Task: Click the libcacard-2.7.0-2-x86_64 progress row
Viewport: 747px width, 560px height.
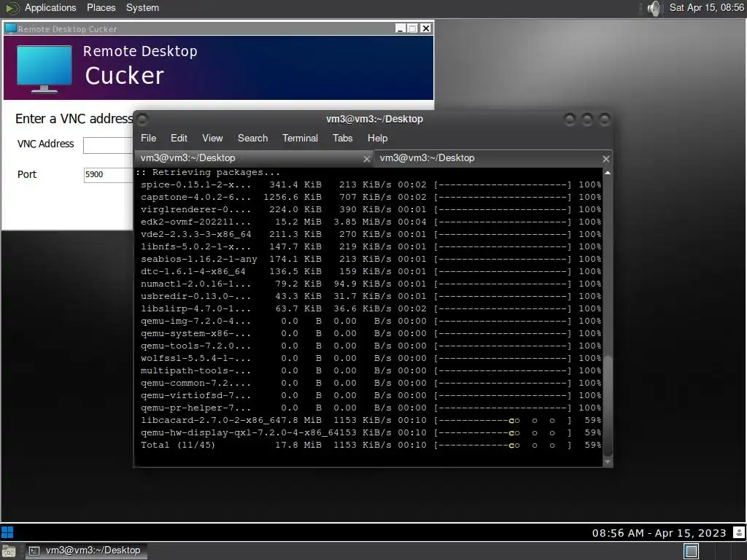Action: (x=371, y=421)
